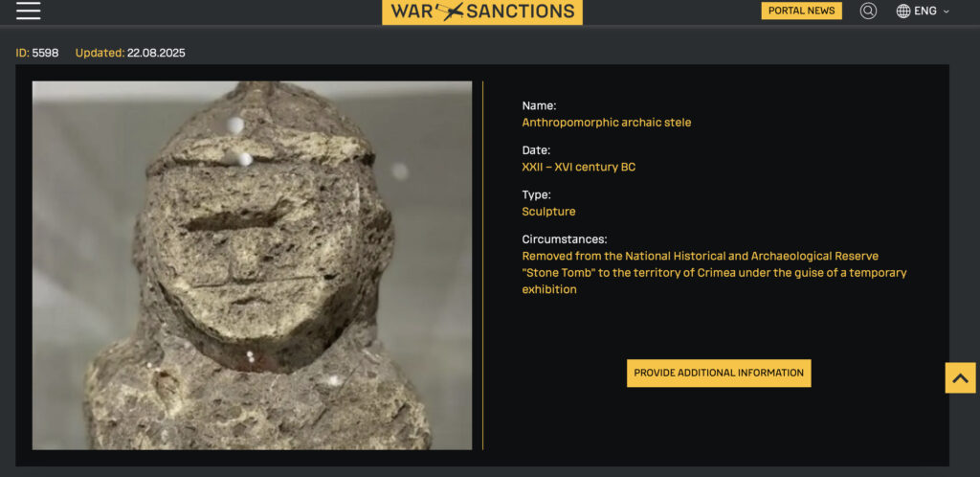This screenshot has height=477, width=980.
Task: Click the Type field label
Action: coord(536,194)
